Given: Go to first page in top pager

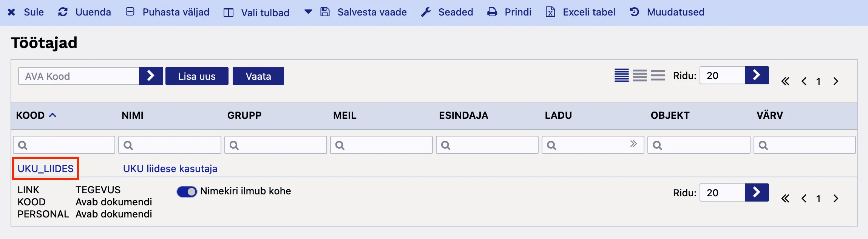Looking at the screenshot, I should point(785,81).
